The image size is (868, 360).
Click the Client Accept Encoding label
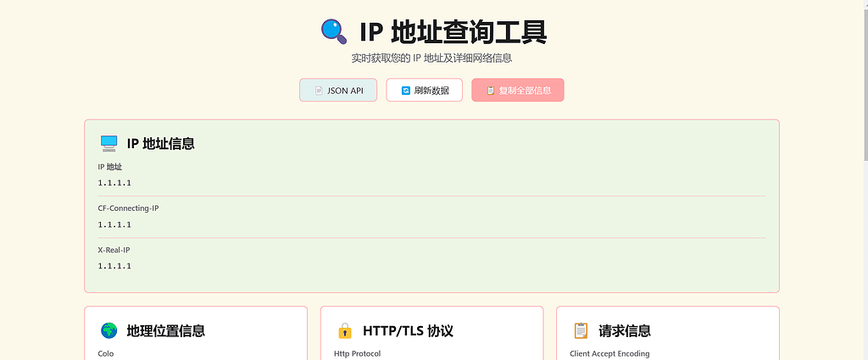(x=609, y=353)
